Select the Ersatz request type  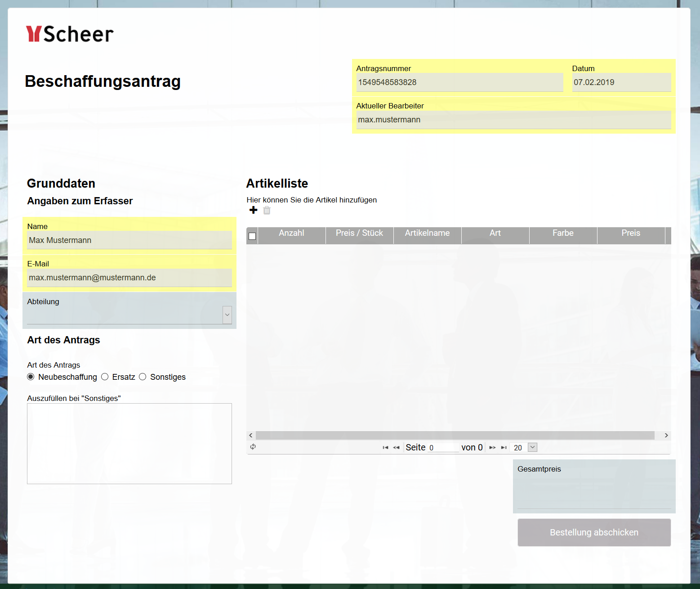coord(105,377)
